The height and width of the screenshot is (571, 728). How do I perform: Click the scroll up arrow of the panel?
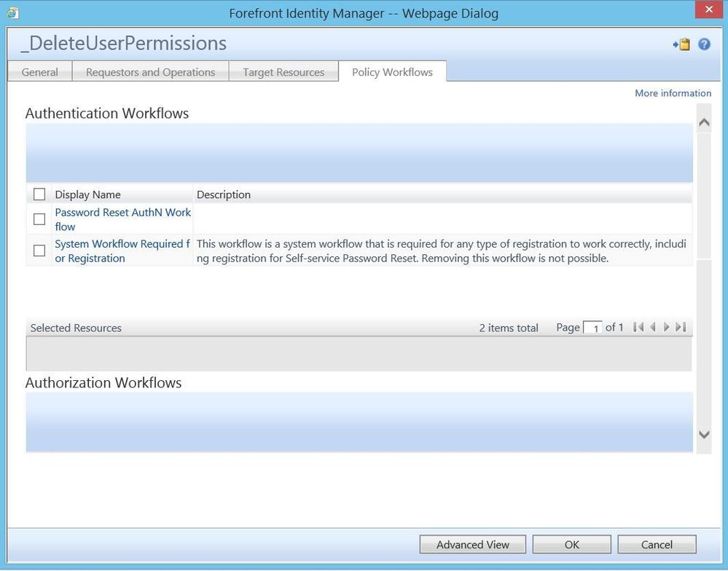click(704, 122)
